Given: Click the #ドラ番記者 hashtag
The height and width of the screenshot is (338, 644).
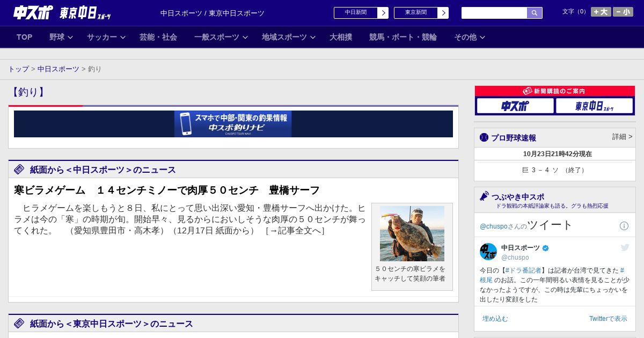Looking at the screenshot, I should [523, 270].
